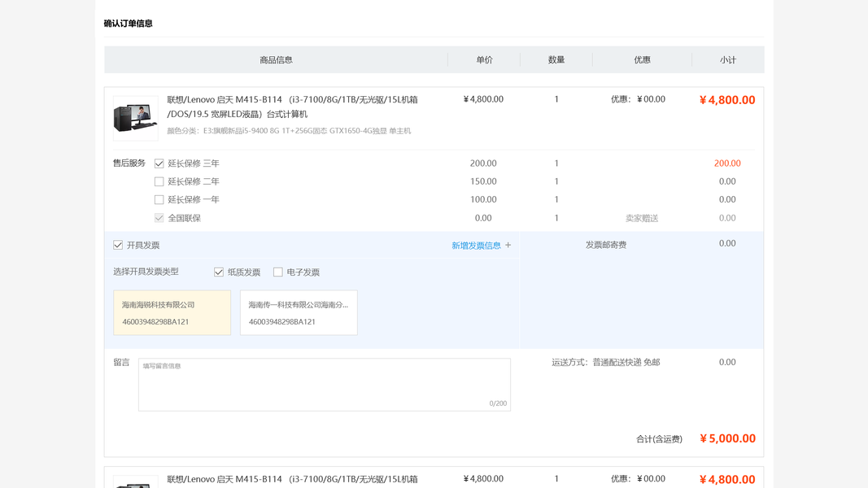
Task: Click the red 200.00 subtotal for 三年 warranty
Action: 727,163
